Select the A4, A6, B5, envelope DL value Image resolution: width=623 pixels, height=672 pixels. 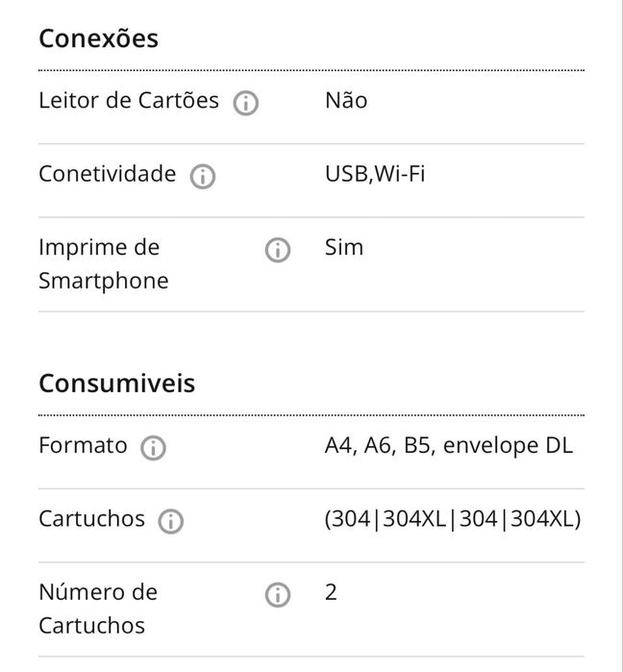449,446
